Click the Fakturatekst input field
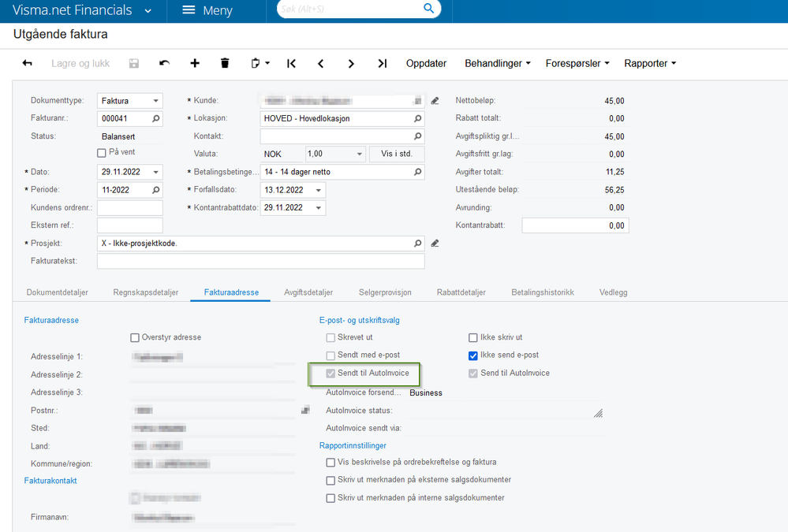The height and width of the screenshot is (532, 788). click(261, 261)
